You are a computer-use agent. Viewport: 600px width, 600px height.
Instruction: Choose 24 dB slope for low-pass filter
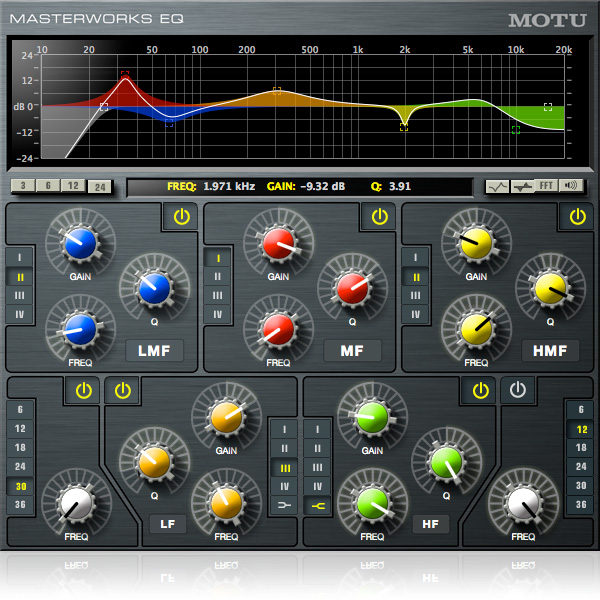point(581,466)
